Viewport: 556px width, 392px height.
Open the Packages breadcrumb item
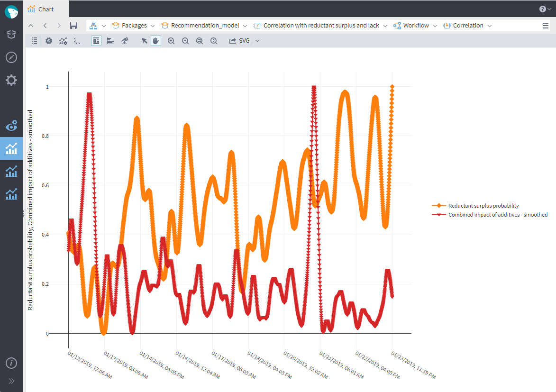[x=129, y=26]
